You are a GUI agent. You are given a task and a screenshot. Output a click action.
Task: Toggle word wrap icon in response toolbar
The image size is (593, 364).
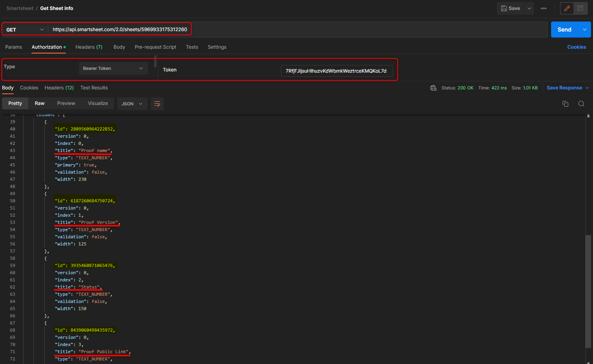coord(157,104)
